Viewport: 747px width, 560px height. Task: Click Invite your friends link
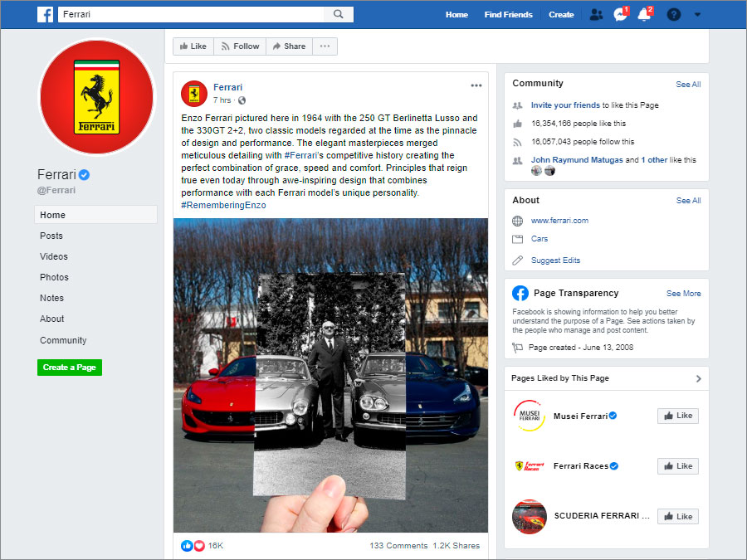(565, 105)
